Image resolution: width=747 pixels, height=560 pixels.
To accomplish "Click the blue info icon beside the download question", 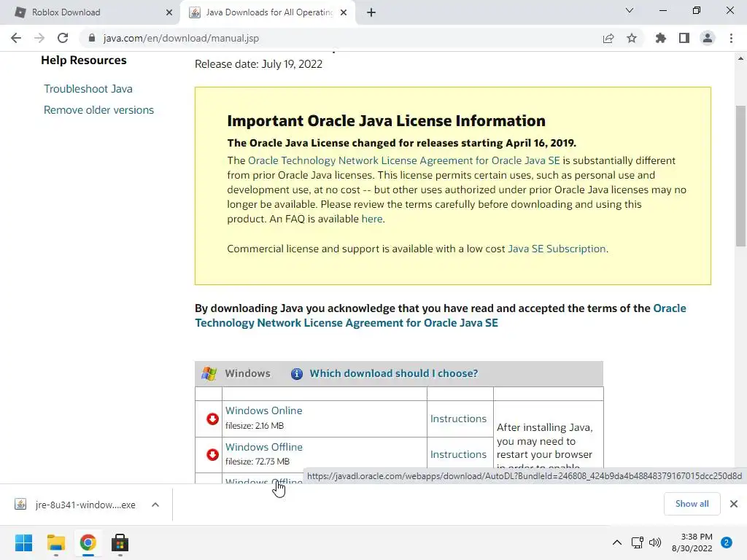I will tap(297, 374).
